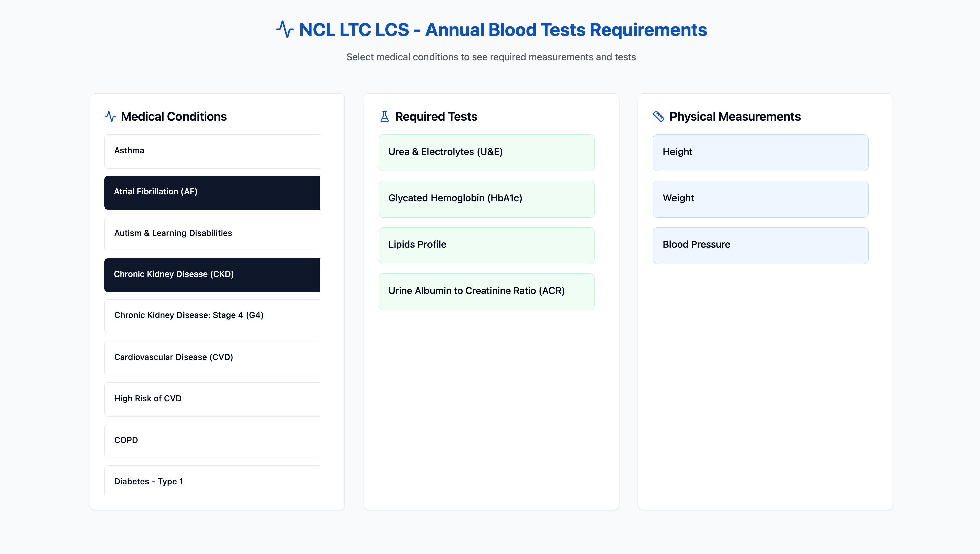Screen dimensions: 980x554
Task: Click the Height measurement card
Action: pos(760,152)
